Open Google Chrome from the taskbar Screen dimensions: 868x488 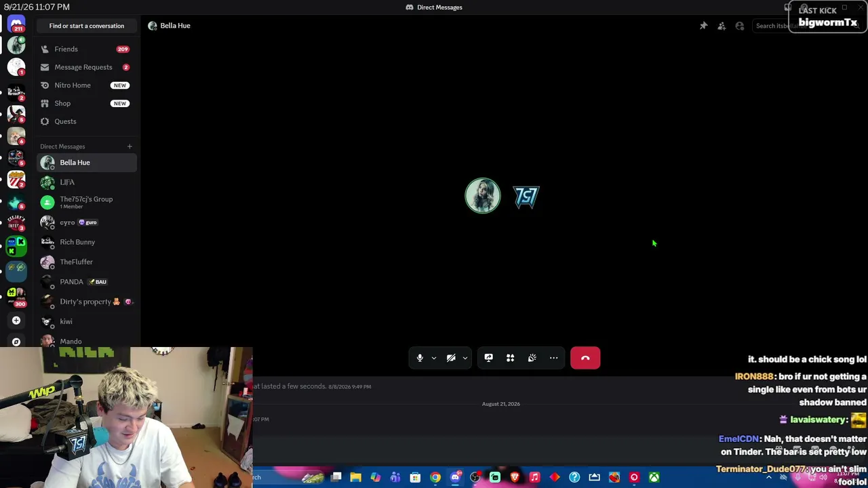(x=435, y=478)
